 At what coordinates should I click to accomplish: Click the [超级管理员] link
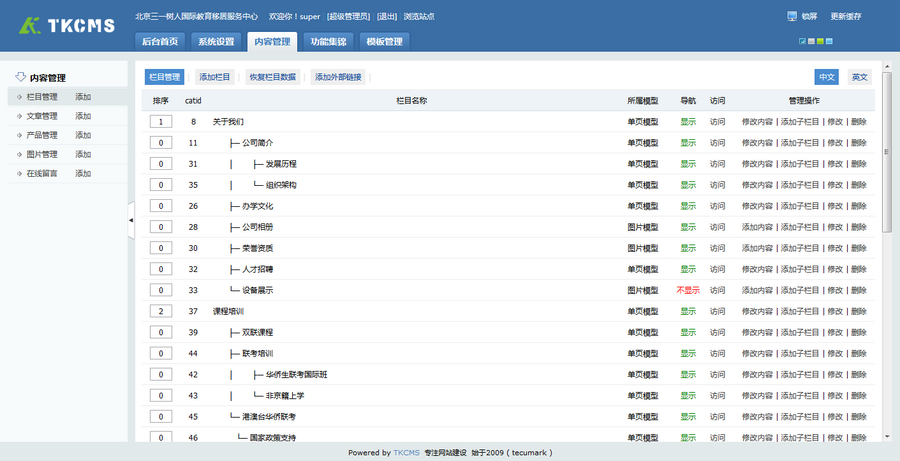tap(348, 17)
